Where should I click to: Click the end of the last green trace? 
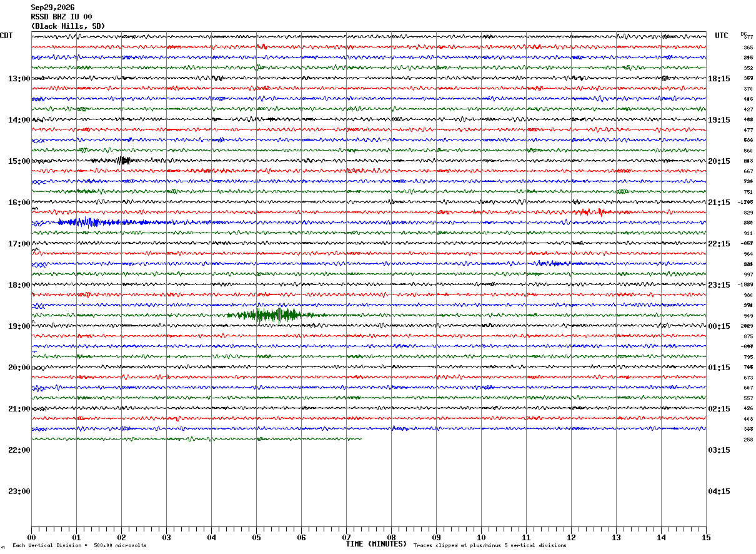pos(361,439)
